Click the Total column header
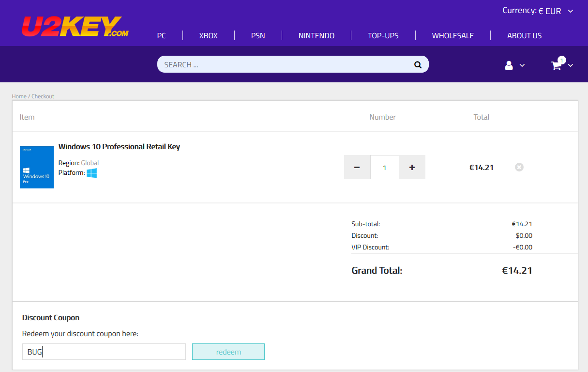 (482, 117)
